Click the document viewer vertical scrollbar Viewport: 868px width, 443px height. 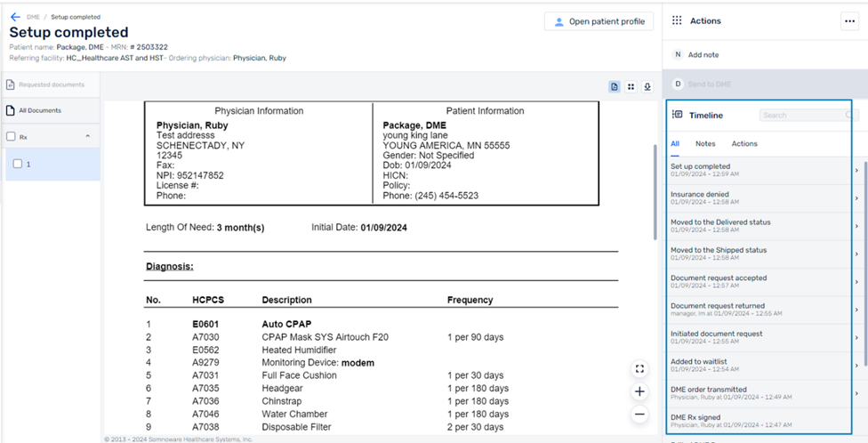click(x=656, y=192)
